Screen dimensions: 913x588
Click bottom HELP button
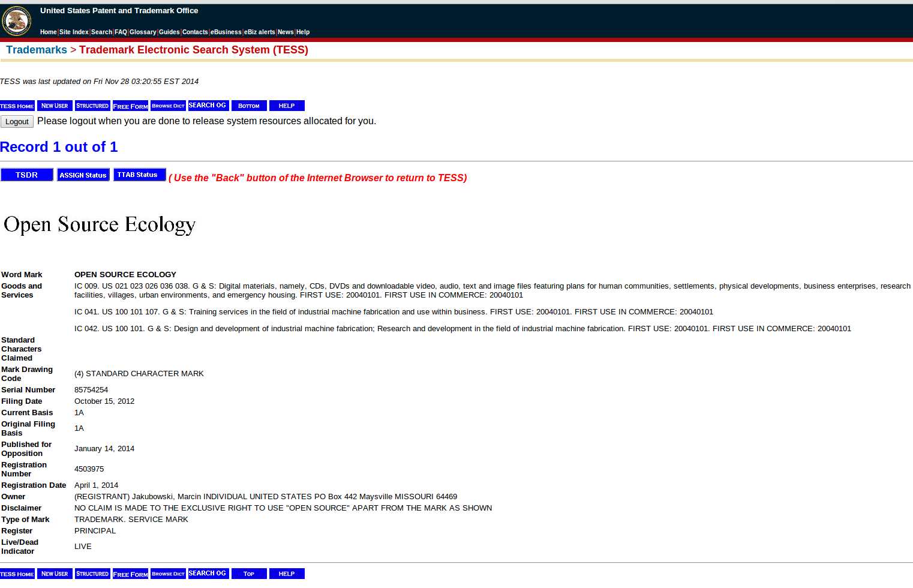pos(287,574)
